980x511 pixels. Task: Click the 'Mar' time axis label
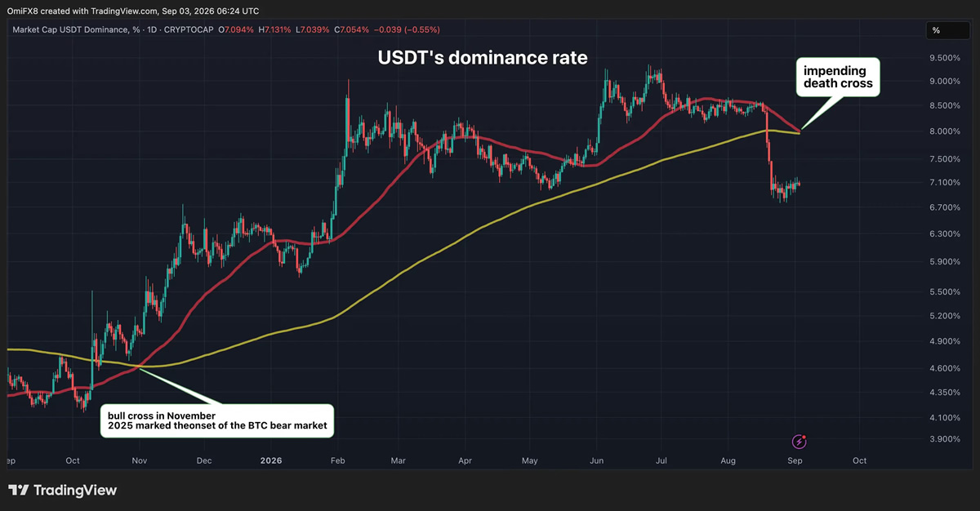pos(399,461)
